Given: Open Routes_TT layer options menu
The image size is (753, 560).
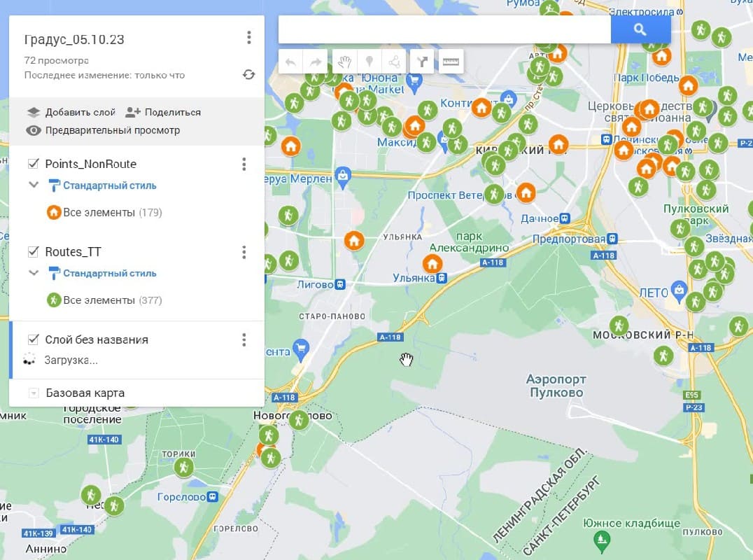Looking at the screenshot, I should click(244, 252).
